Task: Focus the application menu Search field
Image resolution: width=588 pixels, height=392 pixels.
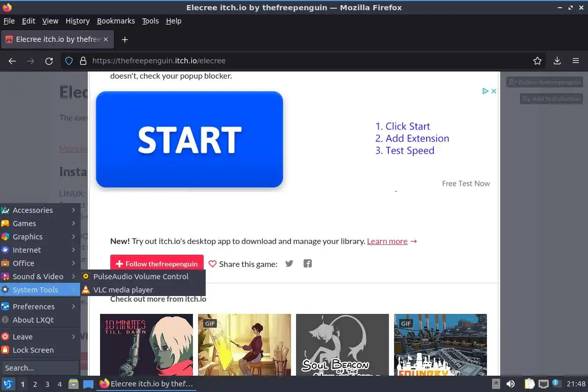Action: 40,368
